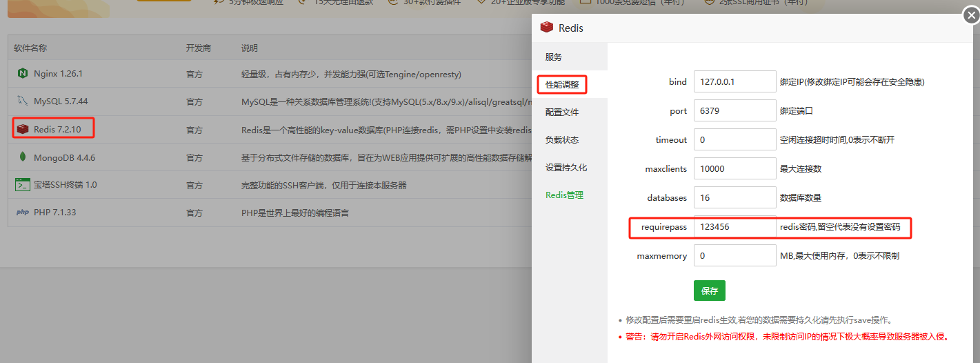Click the port input field

[735, 110]
